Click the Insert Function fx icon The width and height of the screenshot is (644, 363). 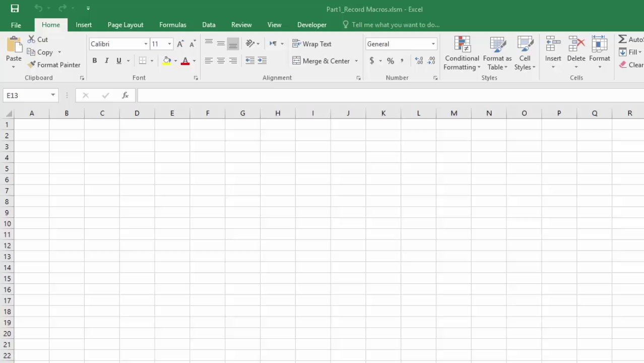[x=125, y=95]
